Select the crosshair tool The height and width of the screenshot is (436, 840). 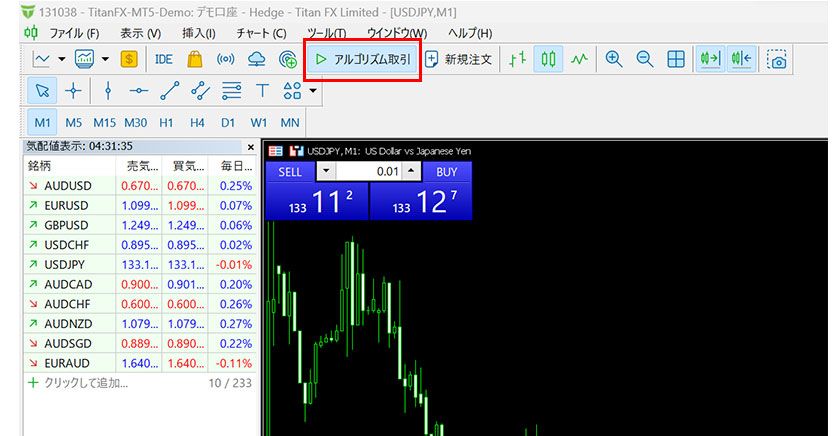pyautogui.click(x=73, y=91)
